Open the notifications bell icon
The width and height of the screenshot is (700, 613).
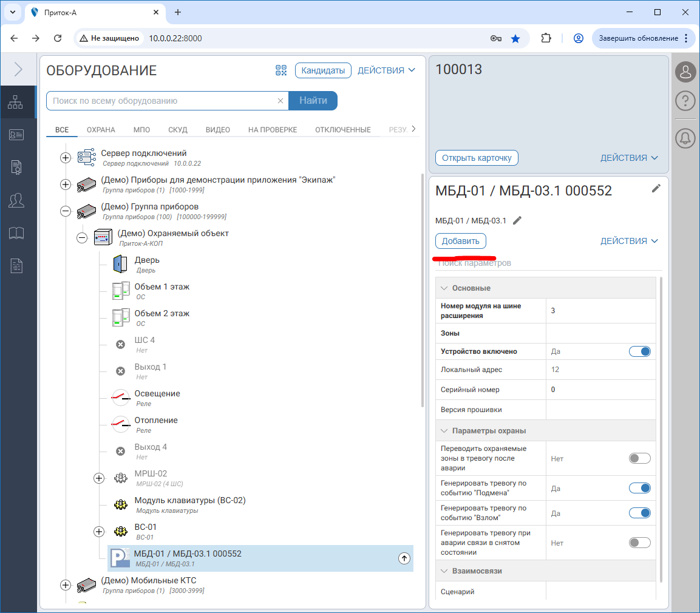pos(685,138)
